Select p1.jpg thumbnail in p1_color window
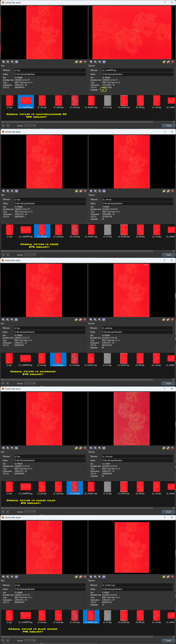The image size is (176, 644). tap(9, 488)
